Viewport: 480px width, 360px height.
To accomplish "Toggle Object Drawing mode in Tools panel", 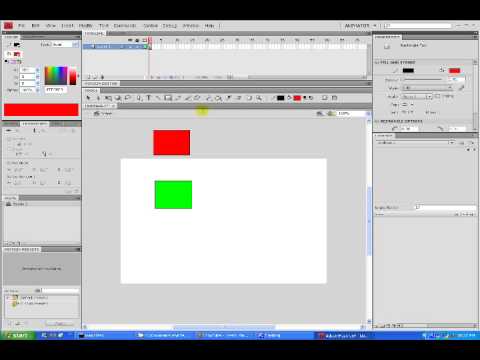I will (325, 98).
